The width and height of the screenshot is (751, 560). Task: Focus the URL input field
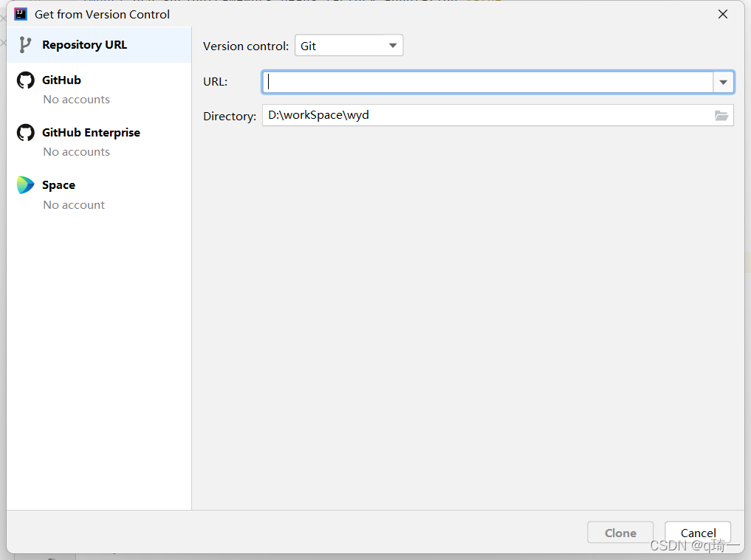[487, 83]
